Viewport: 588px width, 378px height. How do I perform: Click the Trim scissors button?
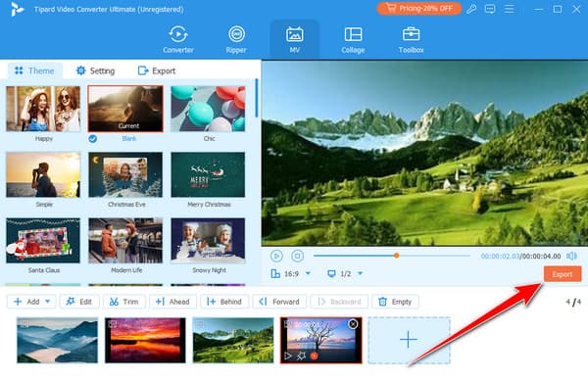coord(124,302)
